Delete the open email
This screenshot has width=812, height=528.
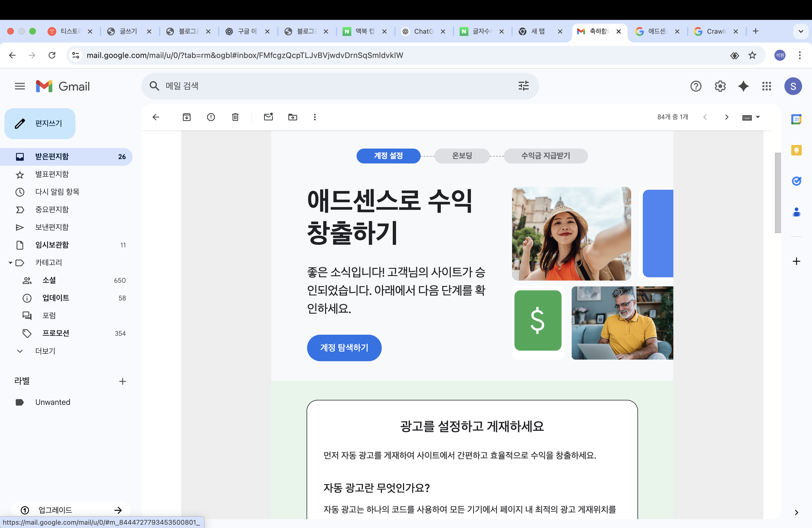click(235, 117)
